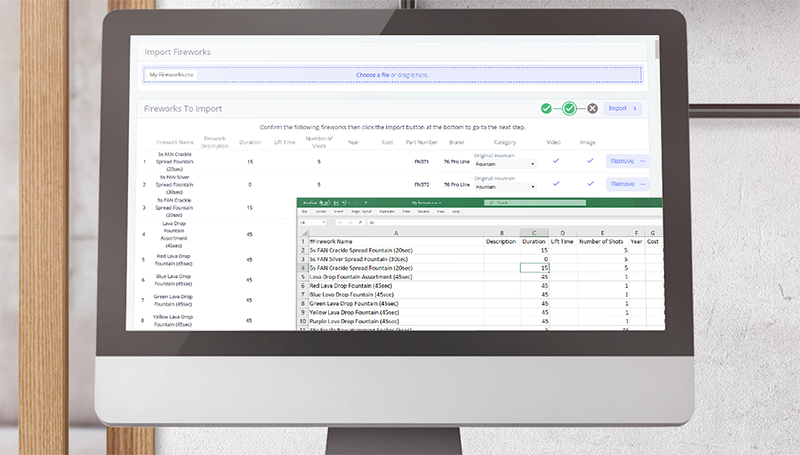Screen dimensions: 800x455
Task: Open the Category dropdown for row 1
Action: click(x=505, y=163)
